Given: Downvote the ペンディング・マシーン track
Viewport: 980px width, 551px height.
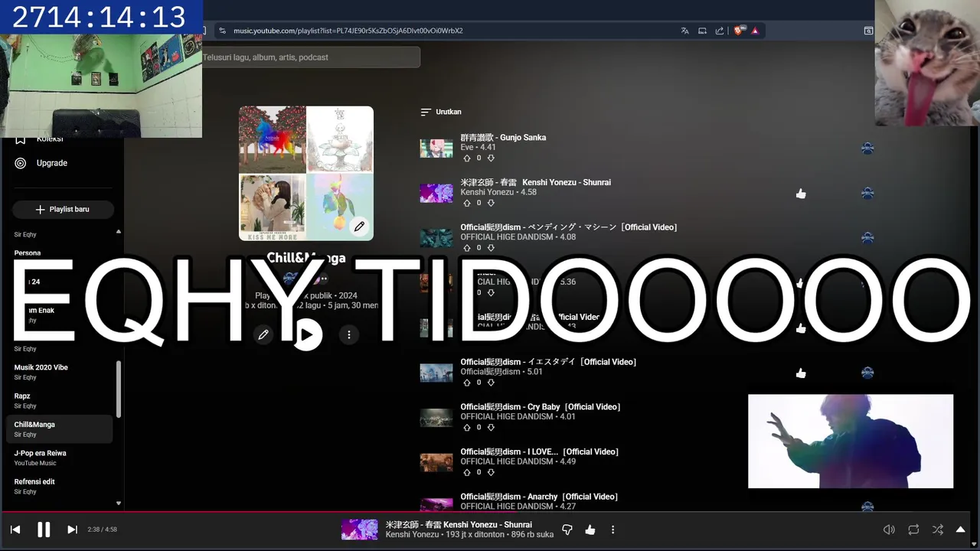Looking at the screenshot, I should 491,248.
